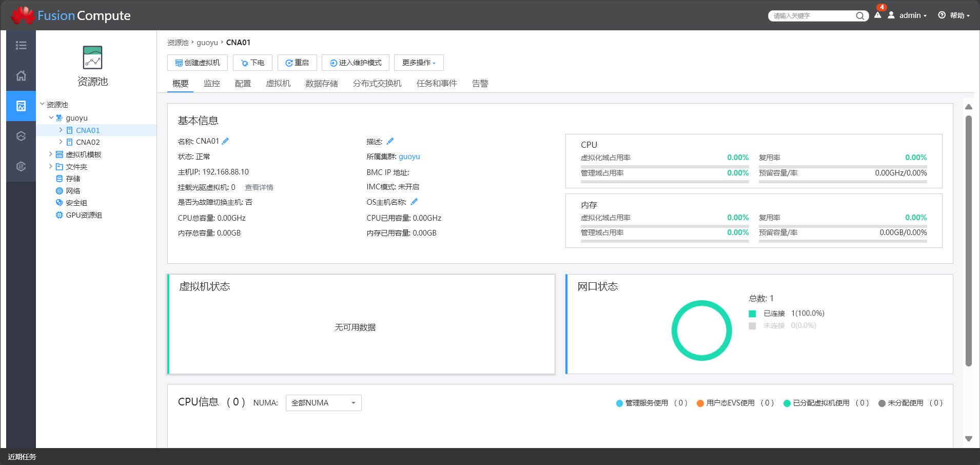Select the 概要 tab

pos(181,84)
